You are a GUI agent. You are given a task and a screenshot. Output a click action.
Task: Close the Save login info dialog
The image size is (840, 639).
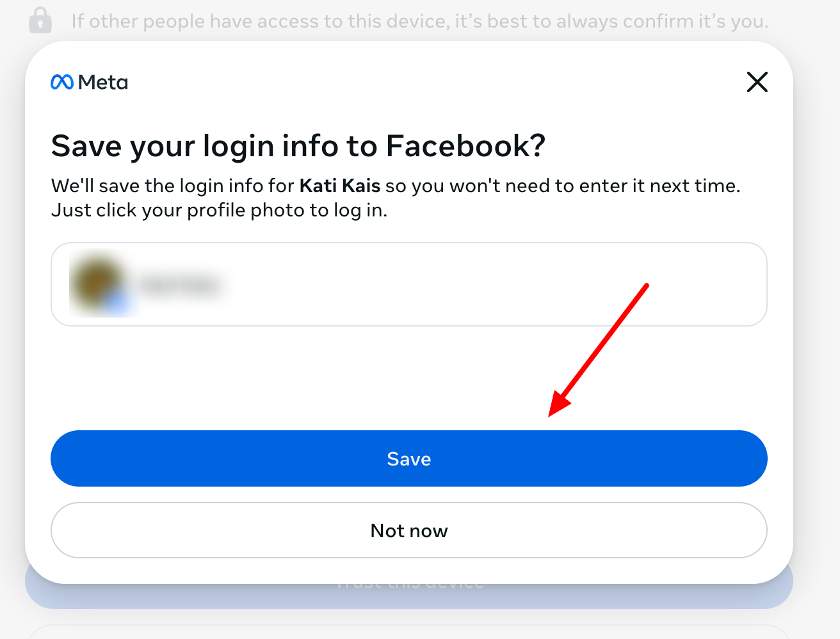(757, 82)
